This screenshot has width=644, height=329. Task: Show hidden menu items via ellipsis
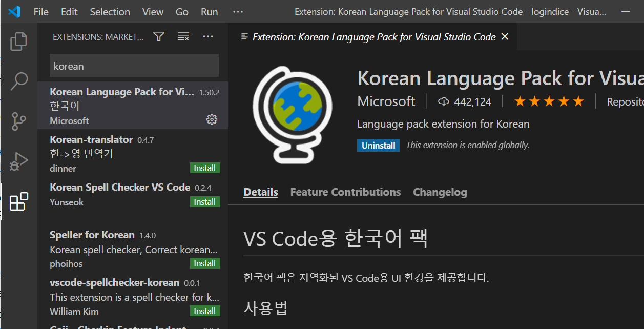coord(238,12)
